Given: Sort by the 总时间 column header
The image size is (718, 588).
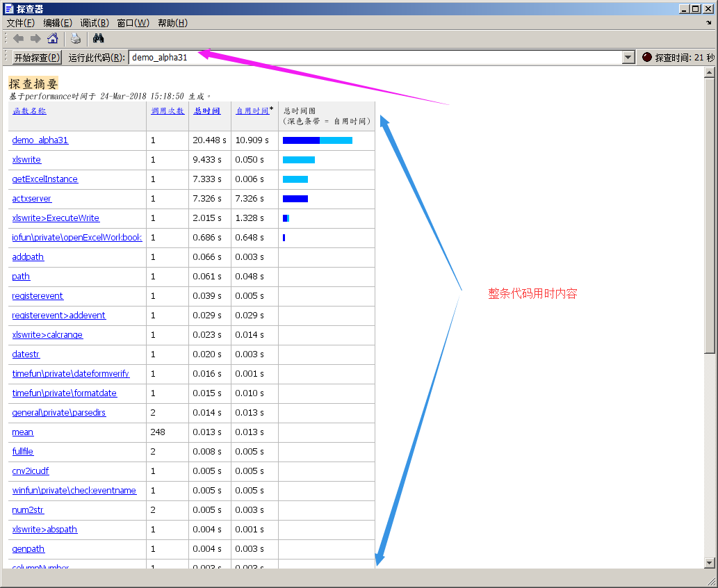Looking at the screenshot, I should tap(207, 111).
